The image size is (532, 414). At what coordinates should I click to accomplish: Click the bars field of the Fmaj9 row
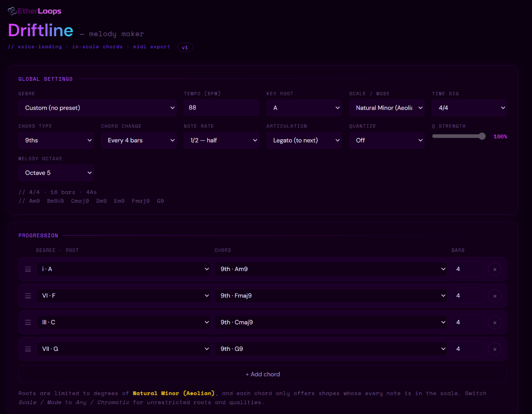pos(468,296)
